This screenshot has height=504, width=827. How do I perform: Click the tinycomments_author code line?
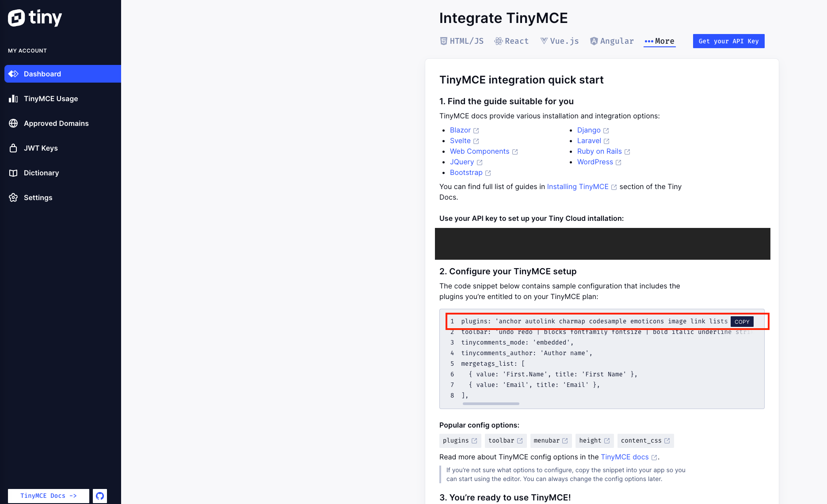tap(527, 353)
